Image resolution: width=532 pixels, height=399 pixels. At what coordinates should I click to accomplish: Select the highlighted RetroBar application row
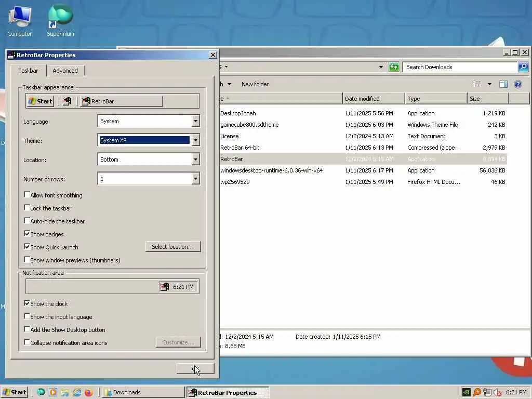click(363, 159)
